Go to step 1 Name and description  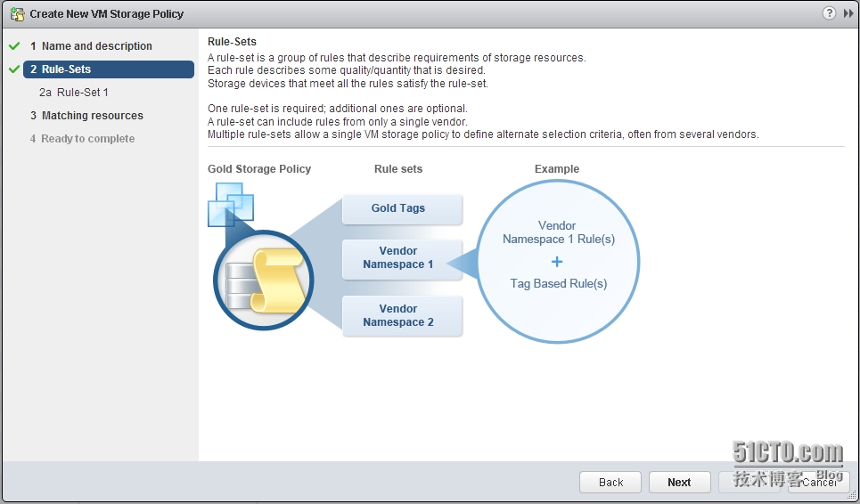[x=91, y=46]
